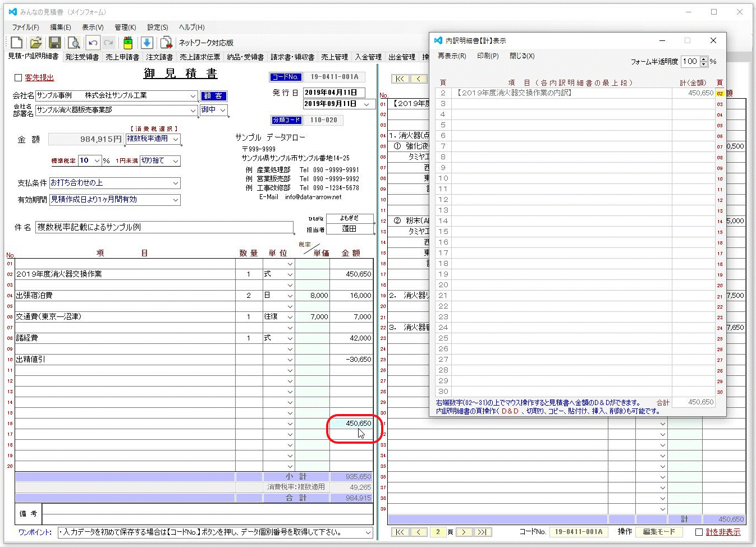Open the 複数税率適用 tax selection dropdown
Viewport: 756px width, 547px height.
(x=176, y=139)
